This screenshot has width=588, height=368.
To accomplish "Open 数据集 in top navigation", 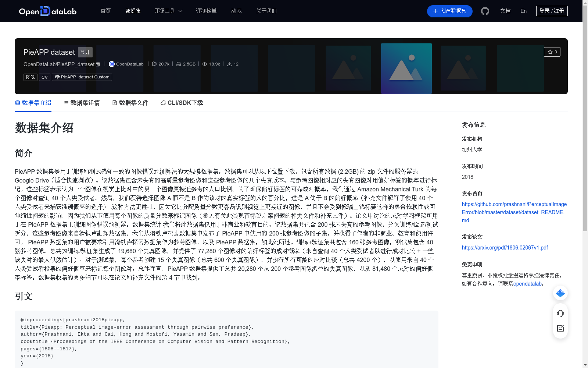I will click(x=133, y=11).
